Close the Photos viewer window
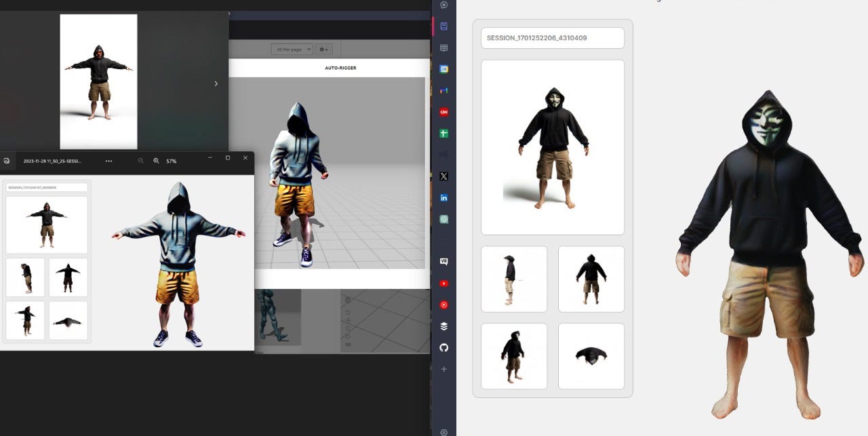 (245, 157)
